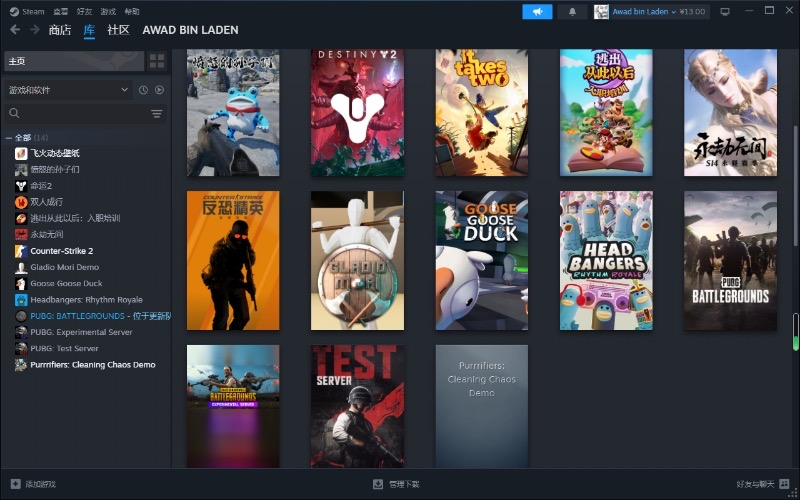Screen dimensions: 800x500
Task: Select Gladio Mori game cover
Action: coord(358,261)
